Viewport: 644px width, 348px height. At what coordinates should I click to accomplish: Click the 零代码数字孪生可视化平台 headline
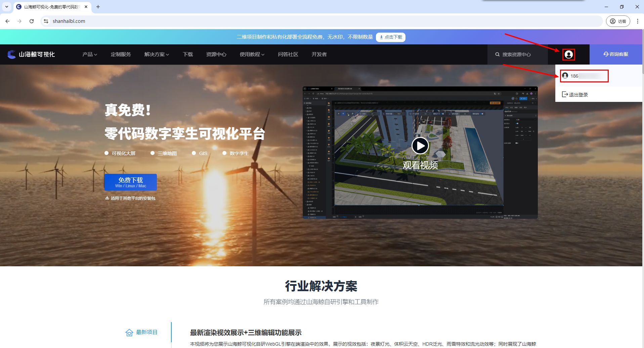(185, 134)
